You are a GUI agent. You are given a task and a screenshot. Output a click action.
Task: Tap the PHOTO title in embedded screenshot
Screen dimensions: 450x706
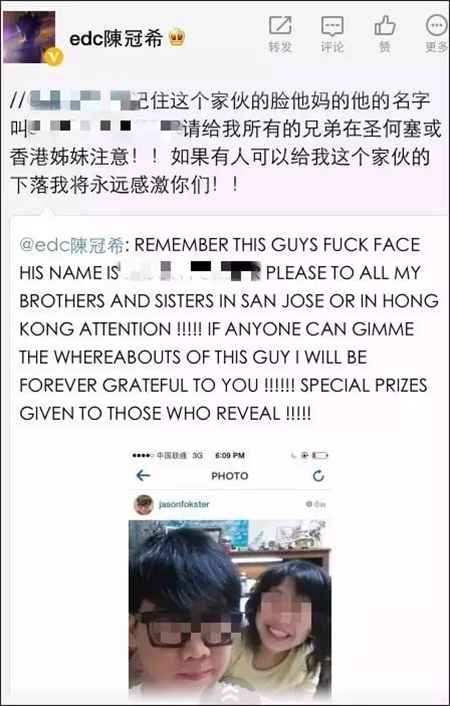[x=230, y=476]
